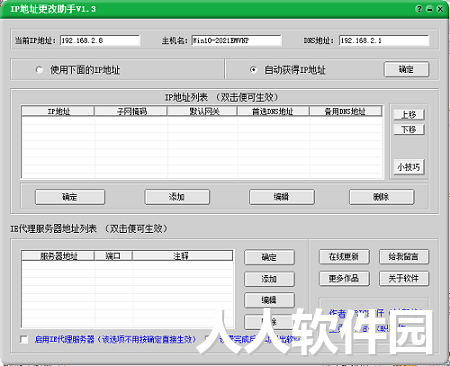Move entry up with 上移 button
Screen dimensions: 450x366
(x=409, y=115)
